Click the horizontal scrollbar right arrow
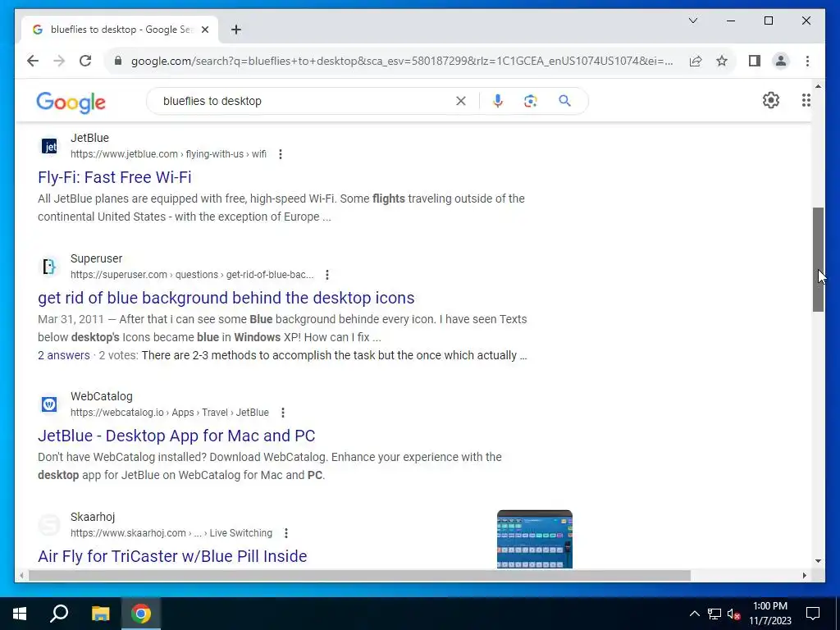The height and width of the screenshot is (630, 840). click(805, 575)
